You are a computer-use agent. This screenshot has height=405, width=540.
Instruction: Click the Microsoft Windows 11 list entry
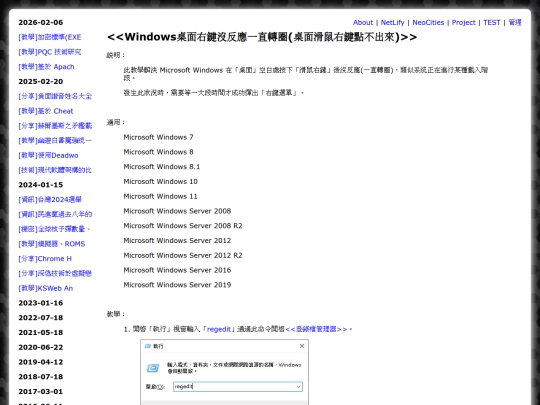tap(160, 196)
